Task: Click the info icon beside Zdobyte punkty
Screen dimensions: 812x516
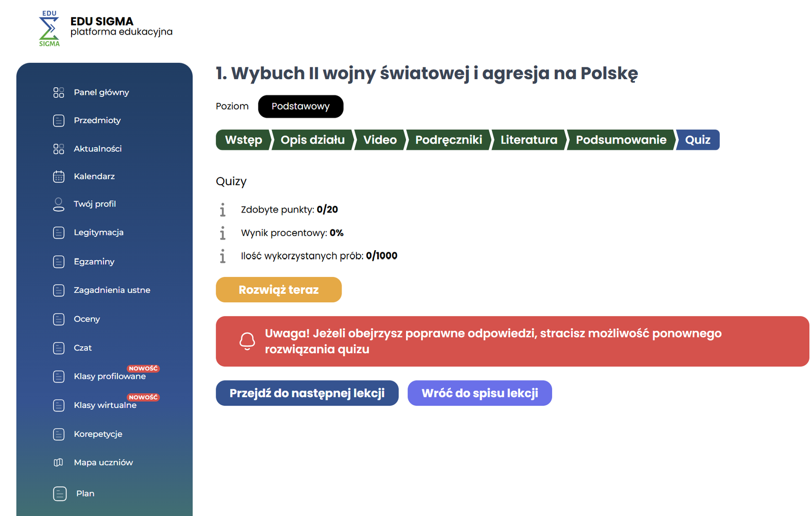Action: 222,210
